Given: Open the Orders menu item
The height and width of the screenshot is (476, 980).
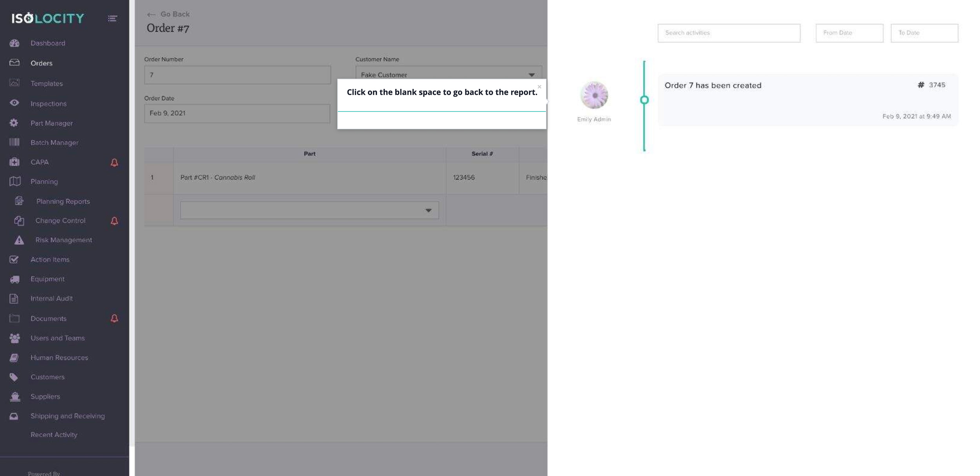Looking at the screenshot, I should (x=41, y=63).
